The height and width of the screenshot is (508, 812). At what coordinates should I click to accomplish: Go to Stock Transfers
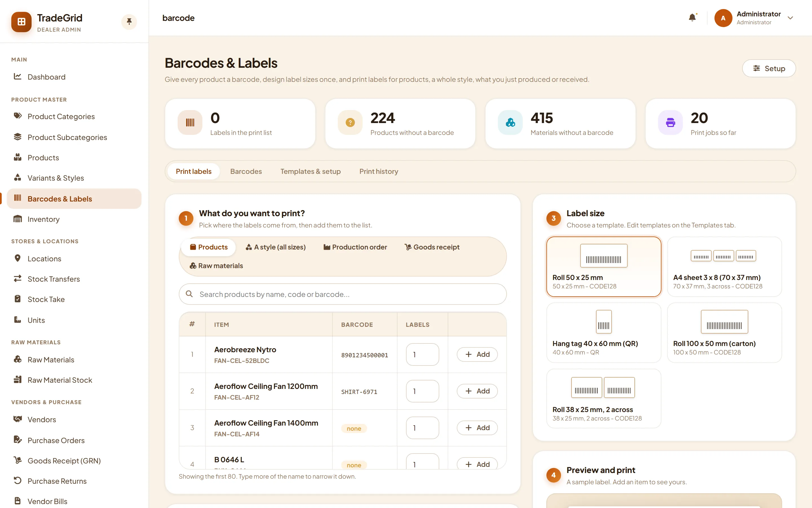click(74, 279)
